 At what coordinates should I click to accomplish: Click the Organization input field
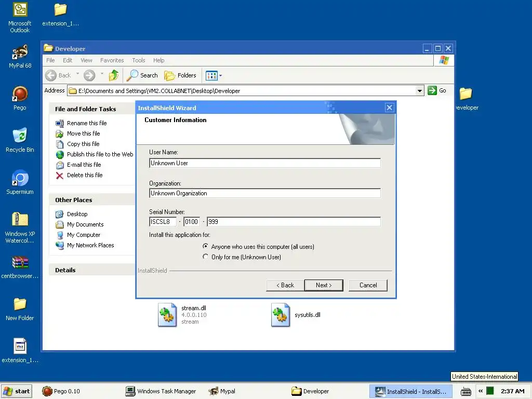click(264, 193)
